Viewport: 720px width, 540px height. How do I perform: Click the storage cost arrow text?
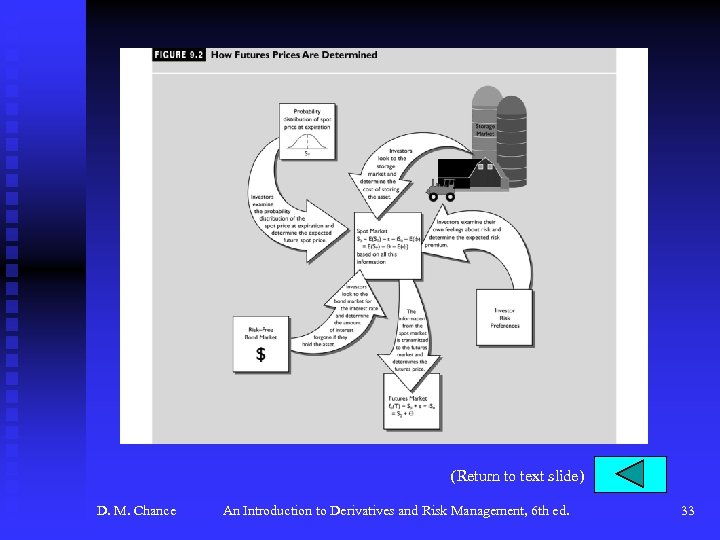point(384,174)
